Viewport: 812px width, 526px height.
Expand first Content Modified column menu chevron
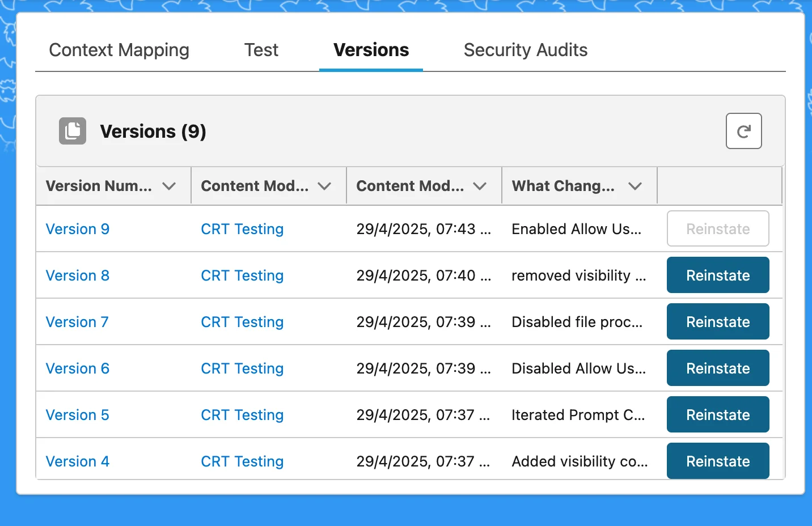click(324, 186)
